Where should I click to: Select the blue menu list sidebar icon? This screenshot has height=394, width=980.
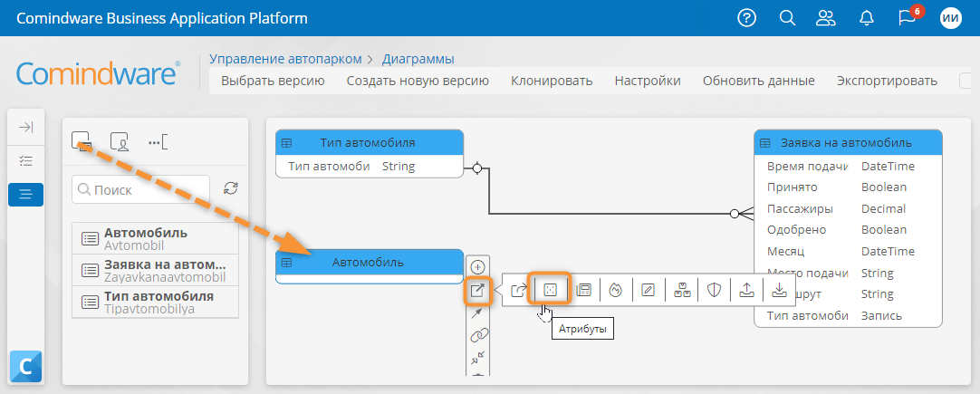coord(25,195)
